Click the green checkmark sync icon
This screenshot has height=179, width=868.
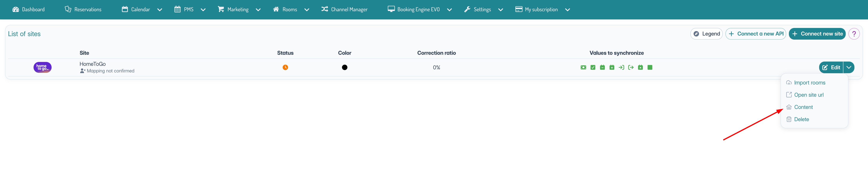(x=593, y=67)
